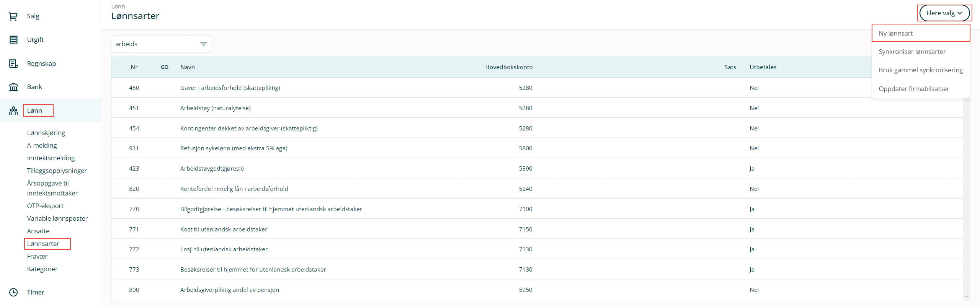
Task: Go to A-melding
Action: (42, 145)
